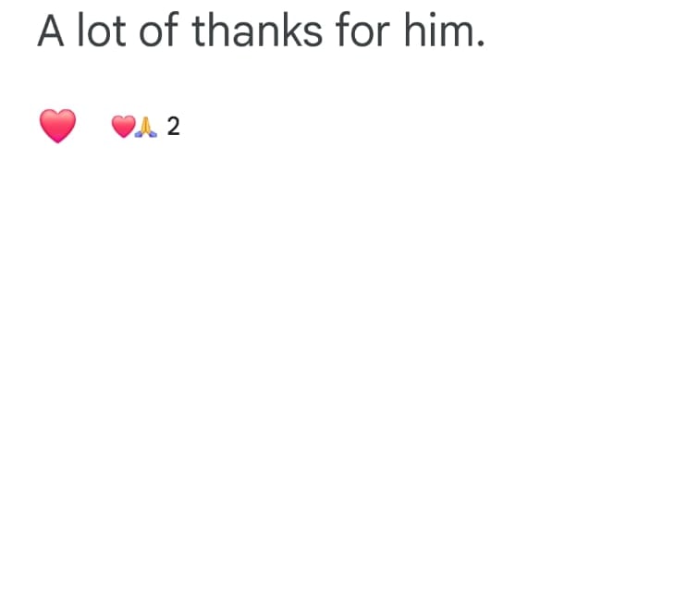Select the 'A lot of thanks' message text
700x589 pixels.
coord(261,31)
